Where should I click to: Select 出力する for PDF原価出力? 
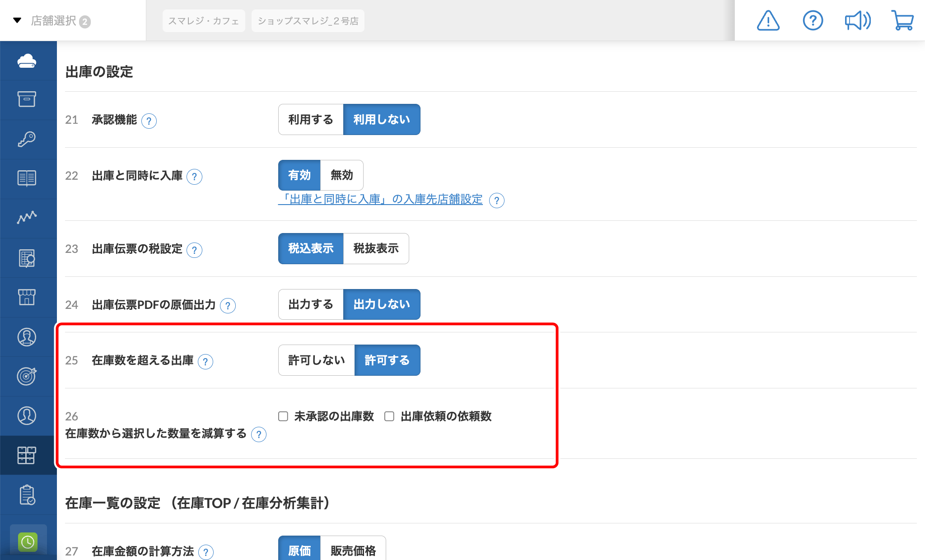pyautogui.click(x=311, y=304)
